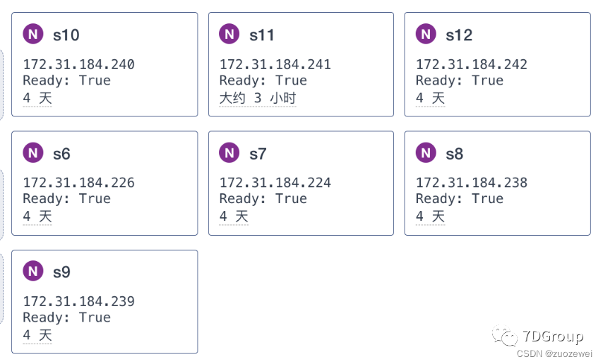Click IP address 172.31.184.240

pos(78,65)
